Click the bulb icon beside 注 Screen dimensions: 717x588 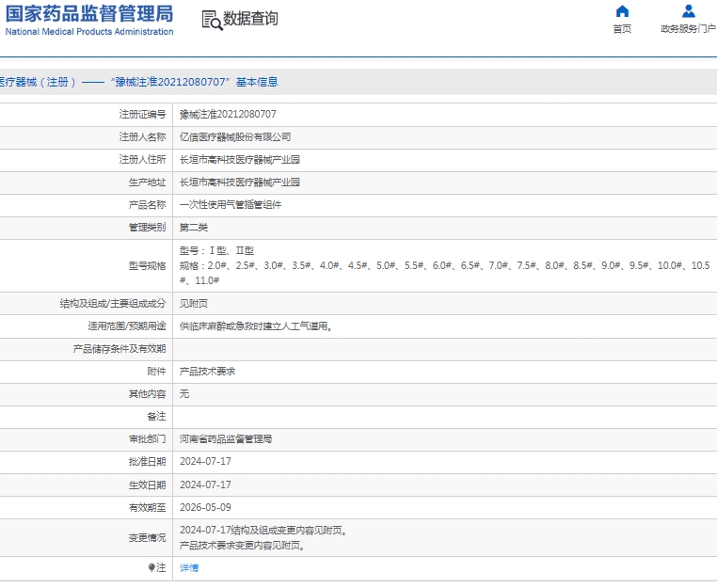click(151, 567)
